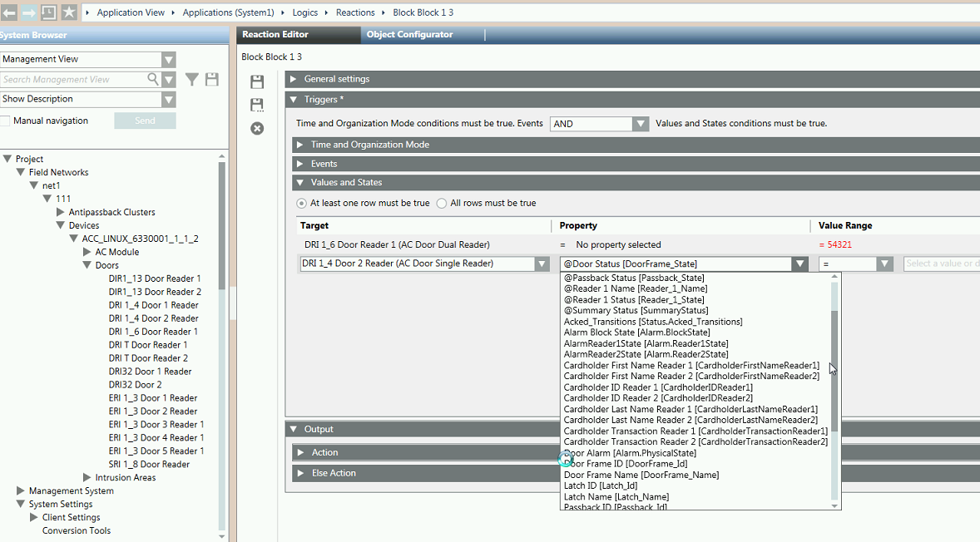
Task: Open recent views history icon
Action: 47,12
